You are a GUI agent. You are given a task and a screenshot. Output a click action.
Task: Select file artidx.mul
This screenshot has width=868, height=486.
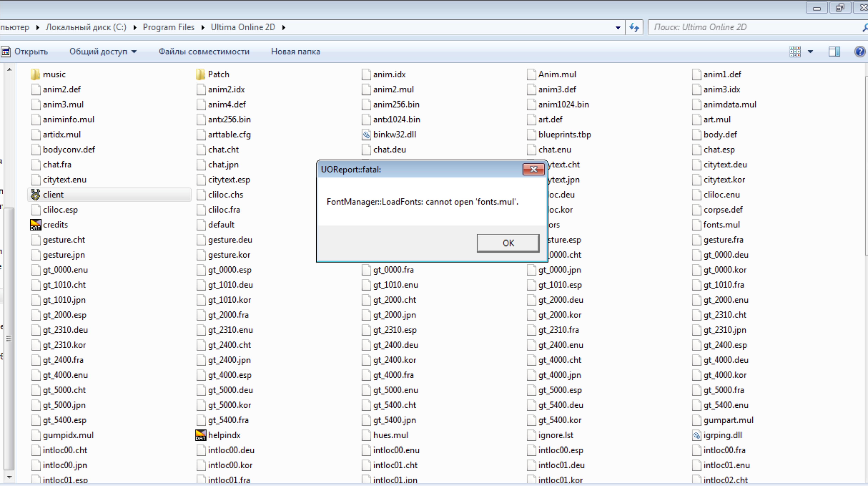coord(56,135)
